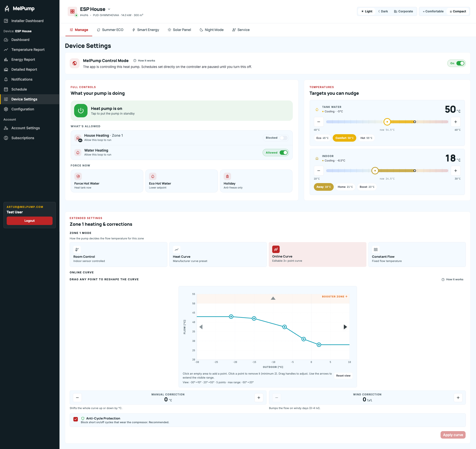The height and width of the screenshot is (449, 476).
Task: Click the Holiday anti-freeze icon
Action: (227, 176)
